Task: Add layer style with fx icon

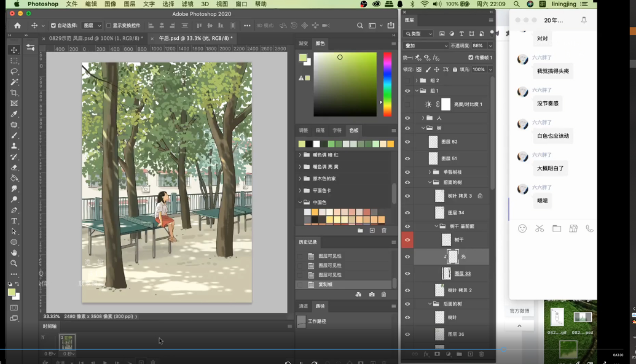Action: [x=426, y=354]
